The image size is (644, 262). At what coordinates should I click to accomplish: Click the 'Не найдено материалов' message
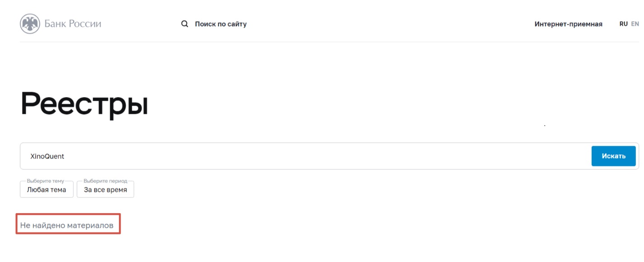[67, 225]
